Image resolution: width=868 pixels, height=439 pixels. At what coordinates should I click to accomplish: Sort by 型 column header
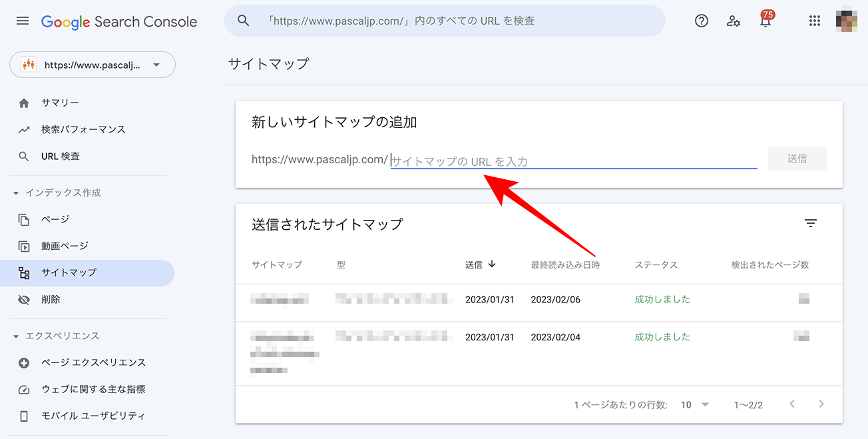(x=341, y=264)
